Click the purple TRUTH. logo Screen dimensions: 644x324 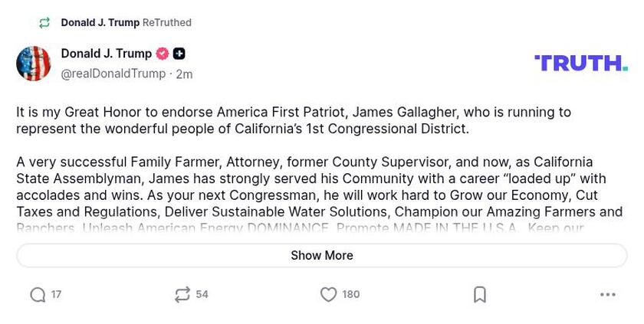[x=580, y=63]
